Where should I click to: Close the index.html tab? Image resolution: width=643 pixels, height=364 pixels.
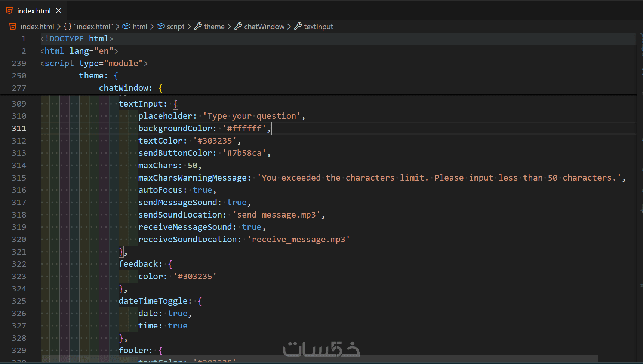pyautogui.click(x=59, y=11)
